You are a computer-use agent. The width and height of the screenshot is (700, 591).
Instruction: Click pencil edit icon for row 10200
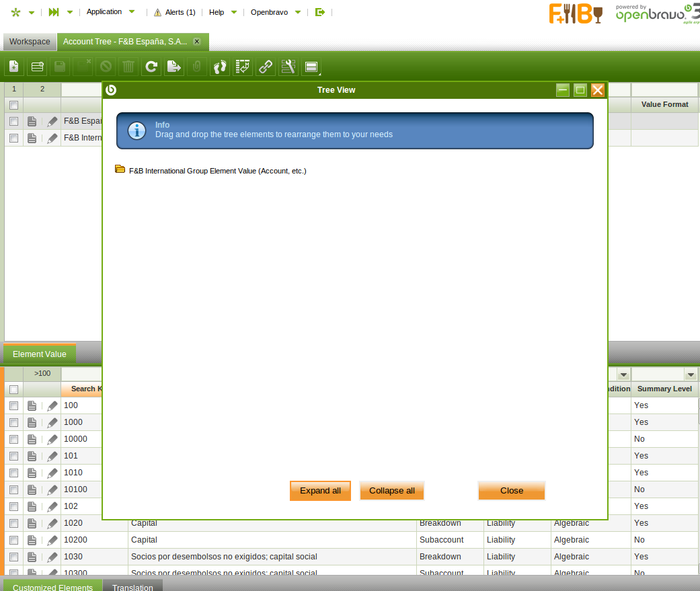pos(52,540)
